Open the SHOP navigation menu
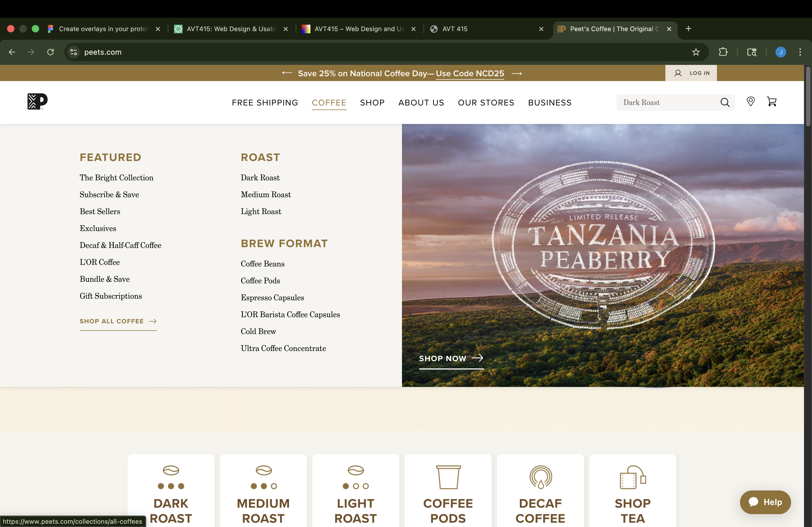Viewport: 812px width, 527px height. (372, 103)
